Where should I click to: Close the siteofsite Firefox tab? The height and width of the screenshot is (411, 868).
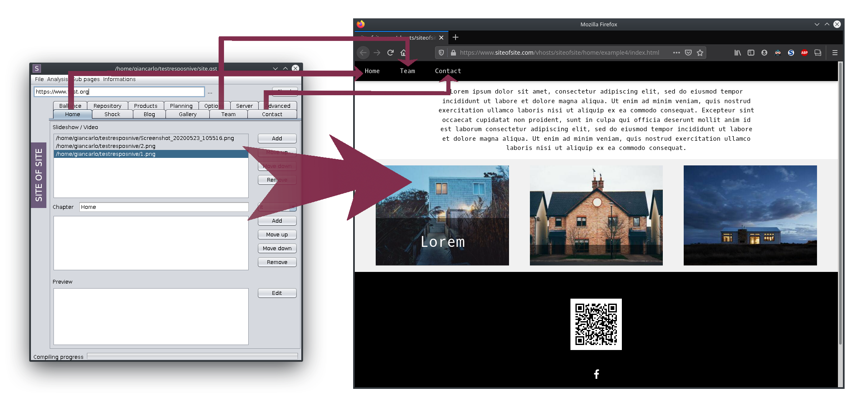441,38
